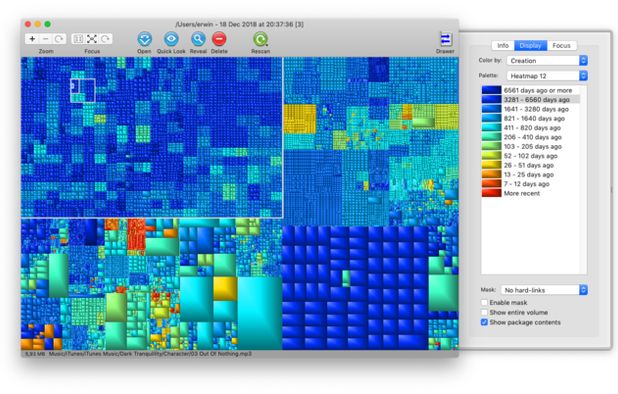
Task: Uncheck Show package contents checkbox
Action: 484,322
